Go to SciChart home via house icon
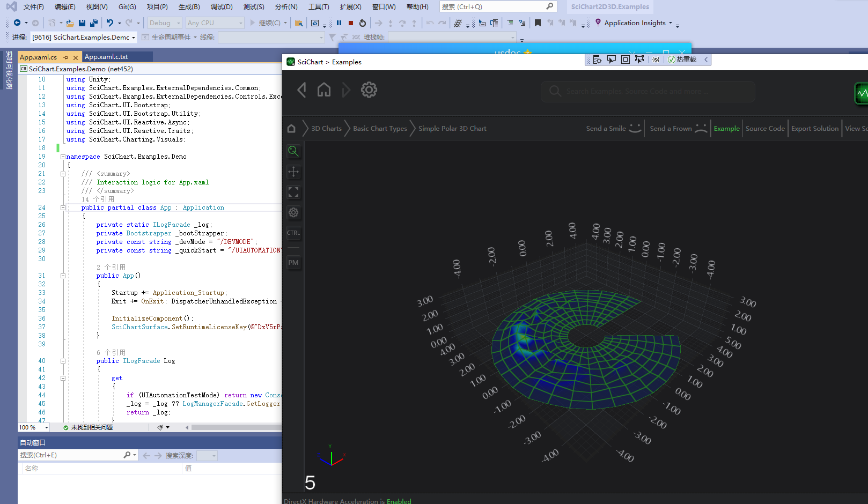This screenshot has height=504, width=868. pyautogui.click(x=324, y=90)
